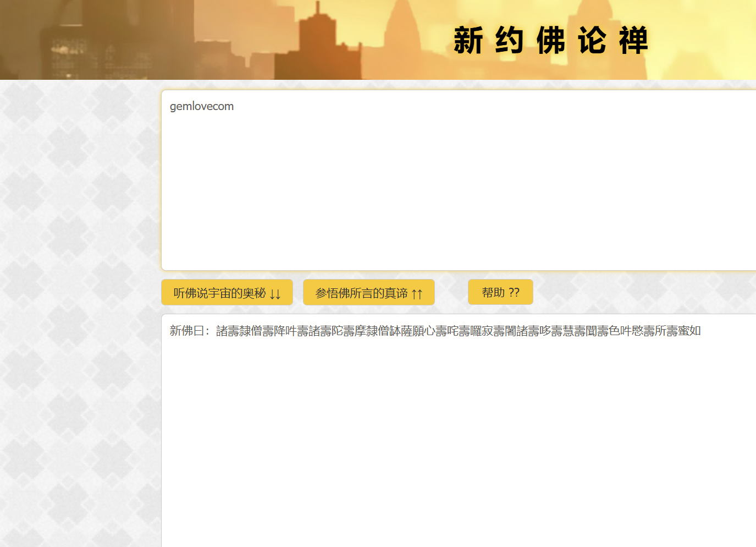Click the 参悟佛所言的真谛 decode button
The image size is (756, 547).
[368, 292]
